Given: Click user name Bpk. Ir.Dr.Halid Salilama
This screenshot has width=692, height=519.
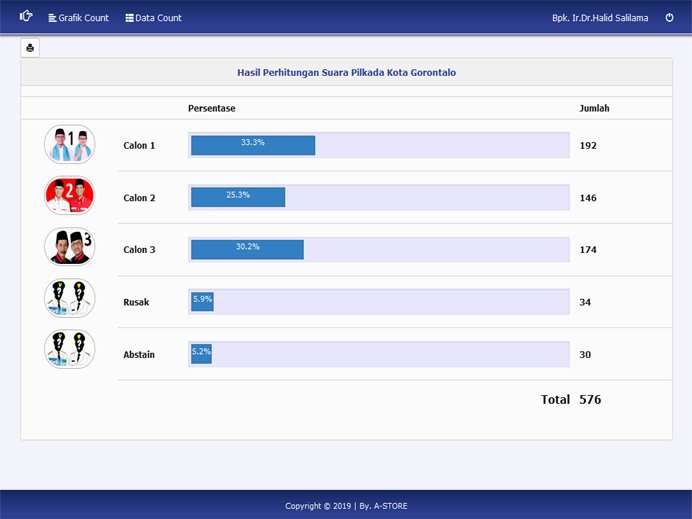Looking at the screenshot, I should pos(600,18).
